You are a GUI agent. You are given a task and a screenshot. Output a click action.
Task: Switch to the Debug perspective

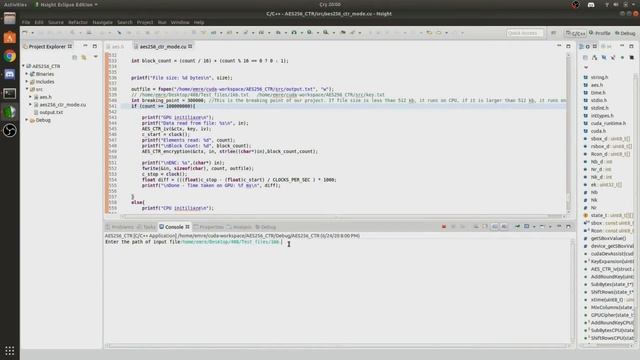coord(625,33)
